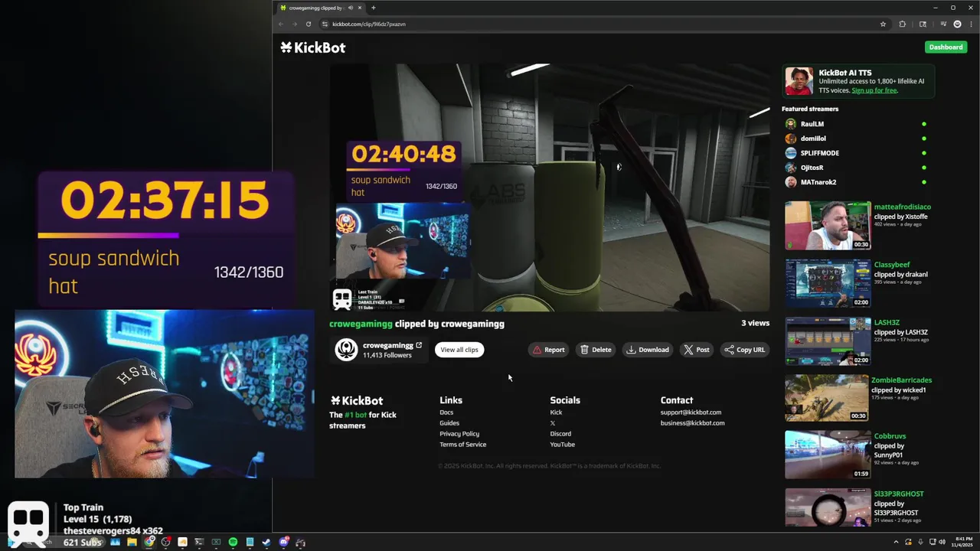Open the ZombieBarricades clip thumbnail
Viewport: 980px width, 551px height.
click(826, 398)
